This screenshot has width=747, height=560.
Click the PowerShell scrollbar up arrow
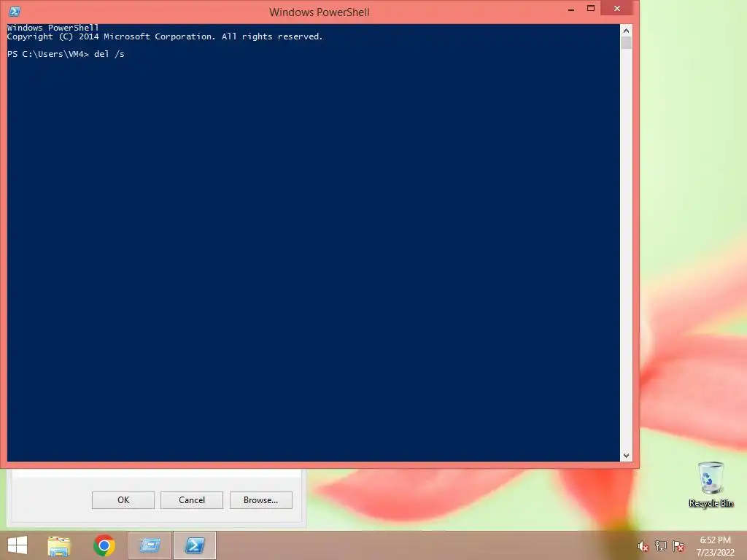[626, 31]
